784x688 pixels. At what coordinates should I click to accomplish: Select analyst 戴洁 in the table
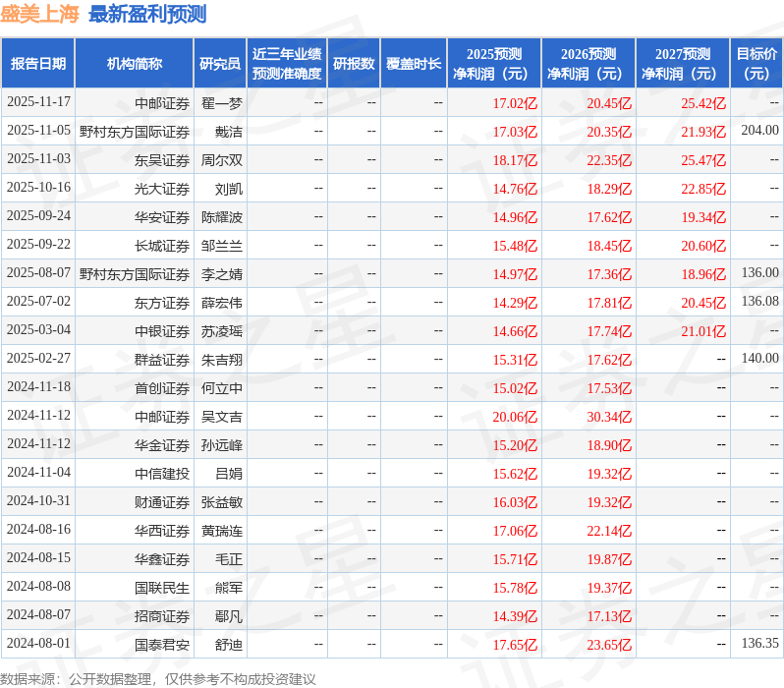pyautogui.click(x=229, y=132)
